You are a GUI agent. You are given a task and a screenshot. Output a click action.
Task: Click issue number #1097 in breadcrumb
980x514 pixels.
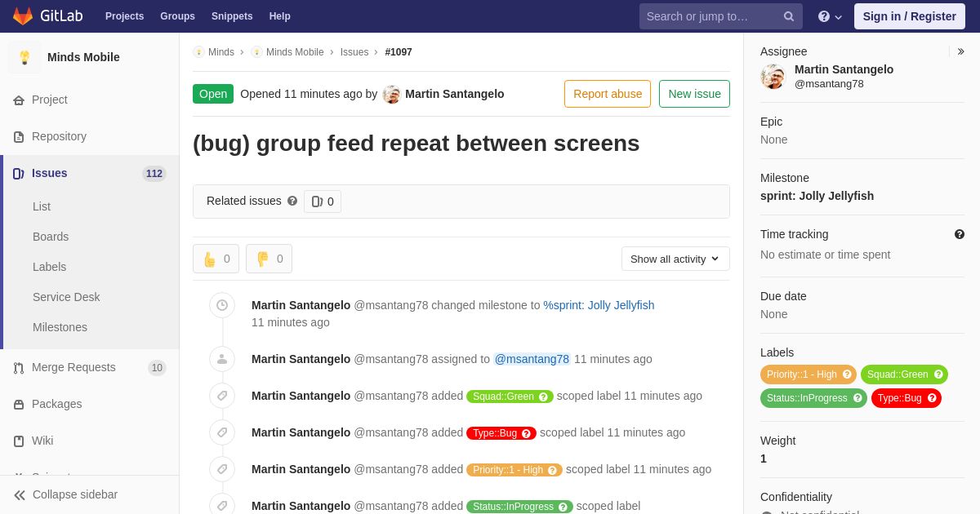point(399,52)
